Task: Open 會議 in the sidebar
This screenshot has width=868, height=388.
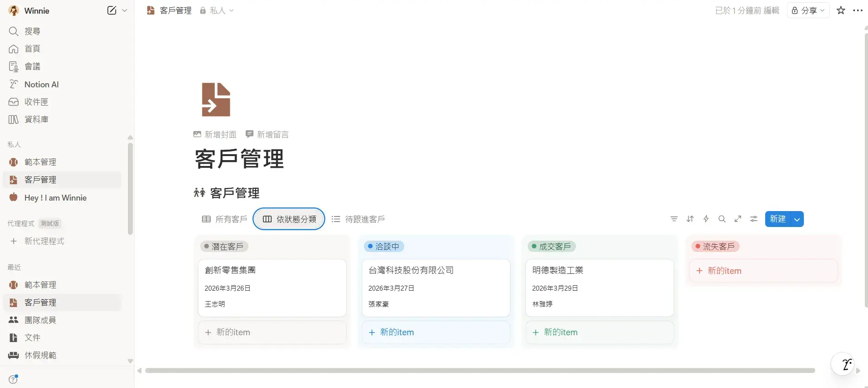Action: 62,66
